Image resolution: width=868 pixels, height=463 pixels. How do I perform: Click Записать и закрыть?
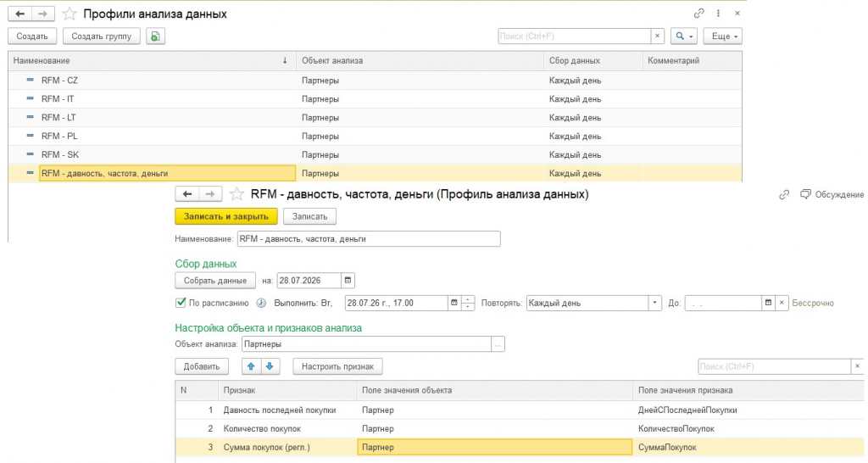coord(225,216)
